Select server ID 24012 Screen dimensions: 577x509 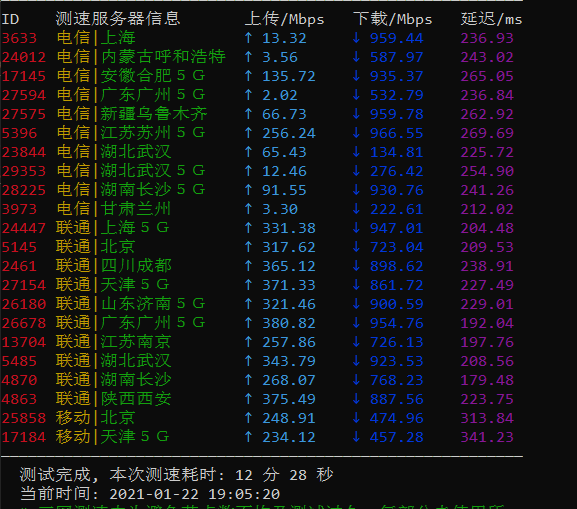pos(24,57)
